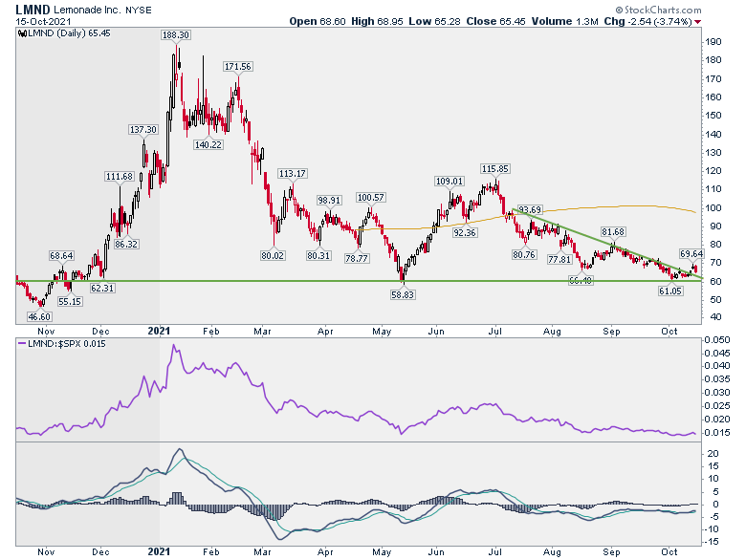The width and height of the screenshot is (746, 560).
Task: Click the 98.91 price label
Action: tap(329, 200)
